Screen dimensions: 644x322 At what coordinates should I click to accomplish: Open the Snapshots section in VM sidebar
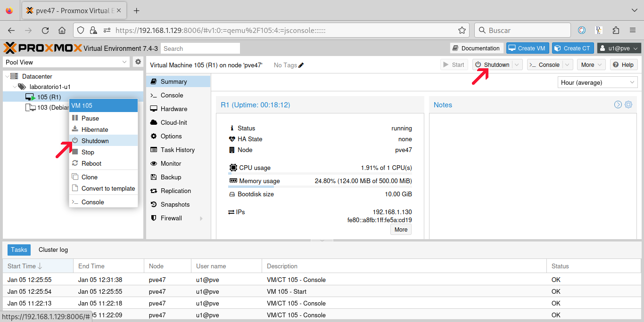(178, 204)
